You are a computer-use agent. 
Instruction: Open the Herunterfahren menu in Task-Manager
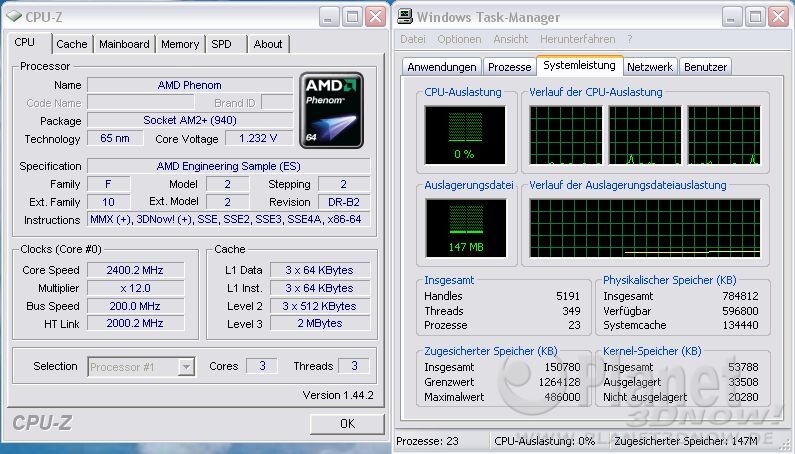click(577, 39)
